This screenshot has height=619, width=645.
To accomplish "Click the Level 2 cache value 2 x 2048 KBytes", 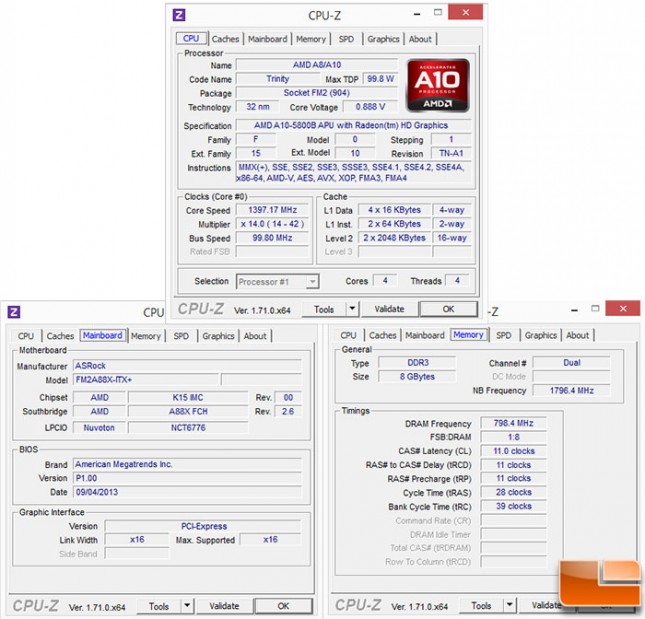I will [394, 238].
